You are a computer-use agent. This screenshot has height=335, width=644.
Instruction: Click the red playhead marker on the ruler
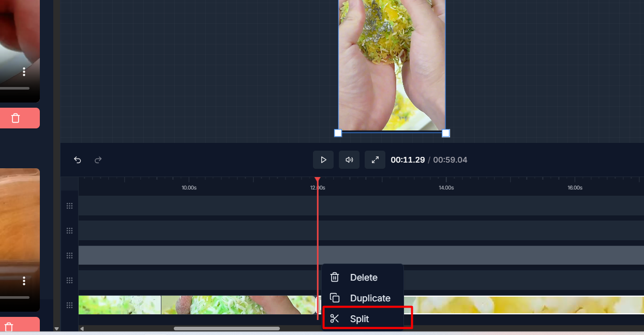(318, 180)
